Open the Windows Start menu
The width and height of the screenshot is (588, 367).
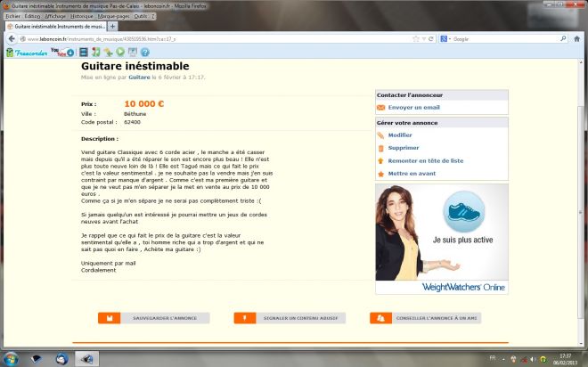click(x=11, y=358)
